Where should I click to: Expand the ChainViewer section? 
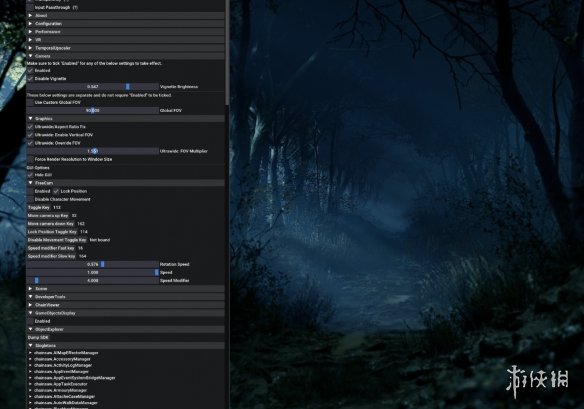click(x=125, y=305)
